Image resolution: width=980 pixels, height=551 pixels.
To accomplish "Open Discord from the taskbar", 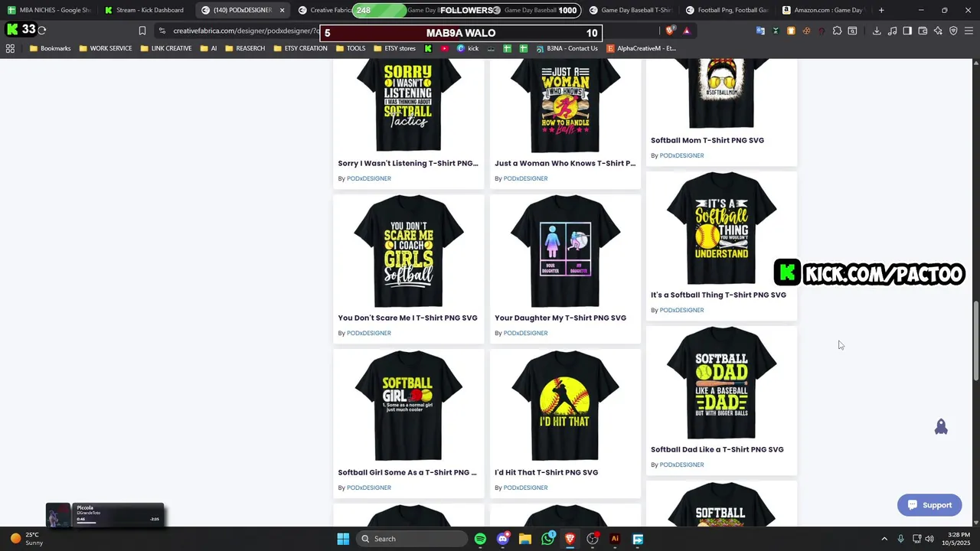I will 502,539.
